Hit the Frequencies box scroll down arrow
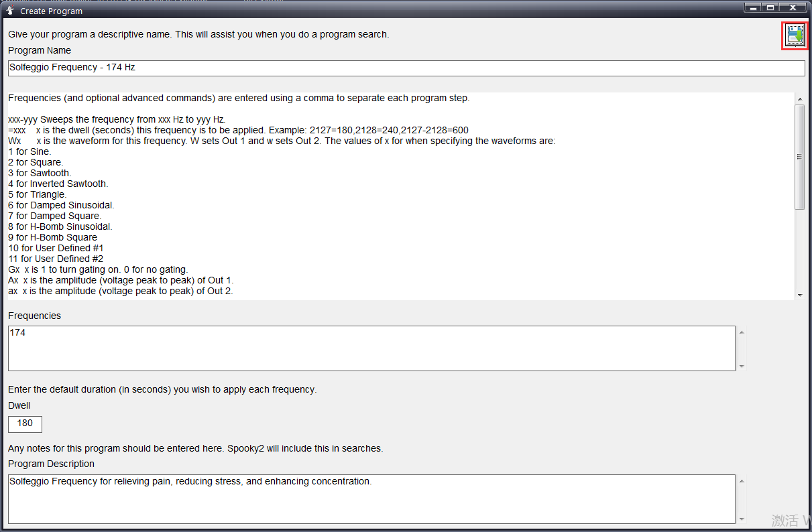The image size is (812, 532). point(741,366)
